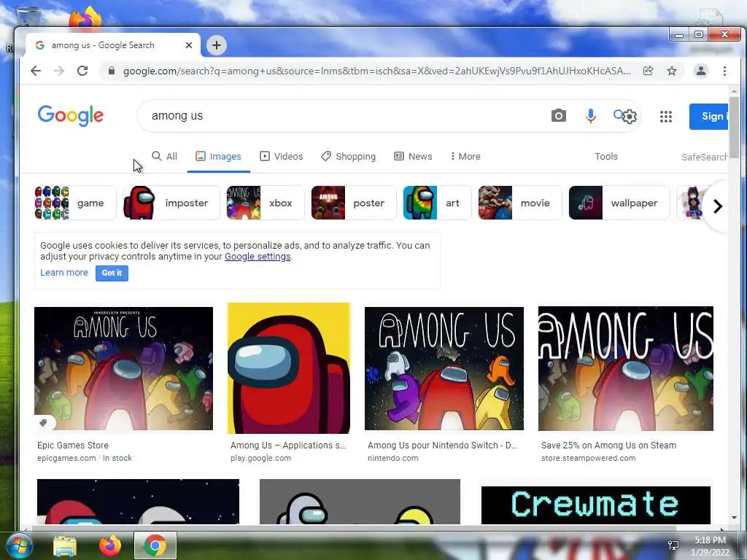The image size is (747, 560).
Task: Bookmark this page with the star icon
Action: coord(672,71)
